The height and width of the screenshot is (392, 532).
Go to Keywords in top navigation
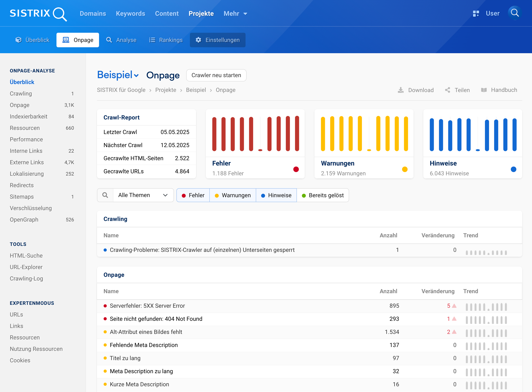point(130,14)
